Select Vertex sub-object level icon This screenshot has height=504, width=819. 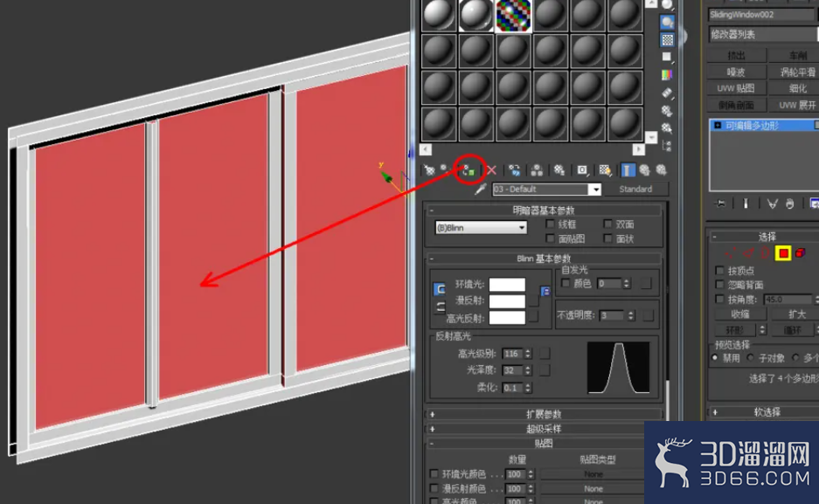[x=729, y=253]
